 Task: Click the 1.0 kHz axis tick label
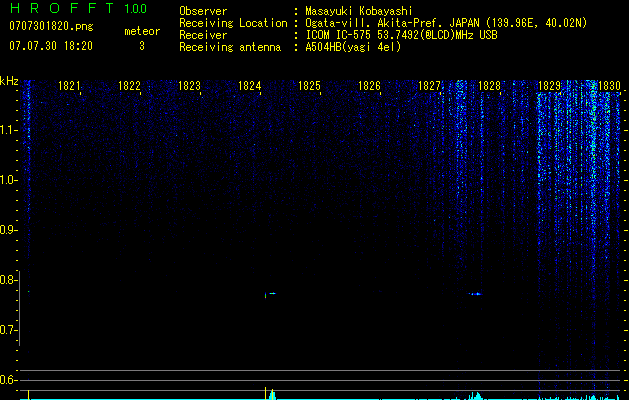[7, 180]
